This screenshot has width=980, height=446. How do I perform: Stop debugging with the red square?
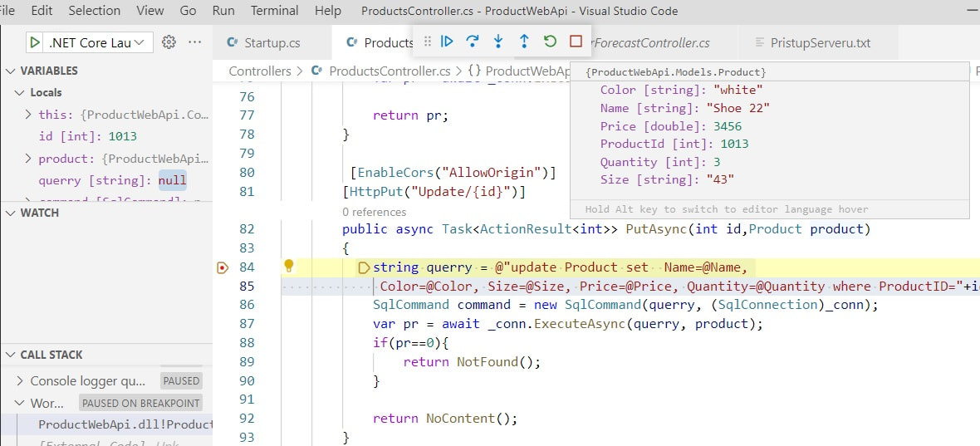click(x=576, y=42)
